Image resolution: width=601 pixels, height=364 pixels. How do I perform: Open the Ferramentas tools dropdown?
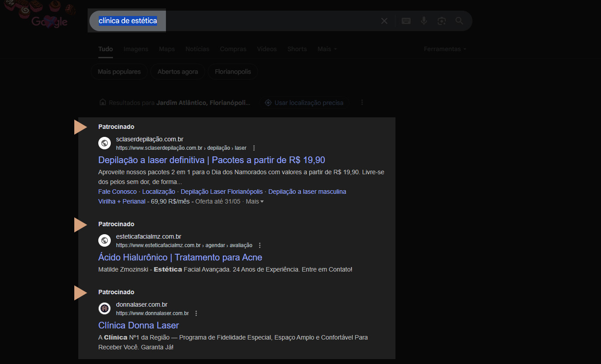pyautogui.click(x=445, y=49)
